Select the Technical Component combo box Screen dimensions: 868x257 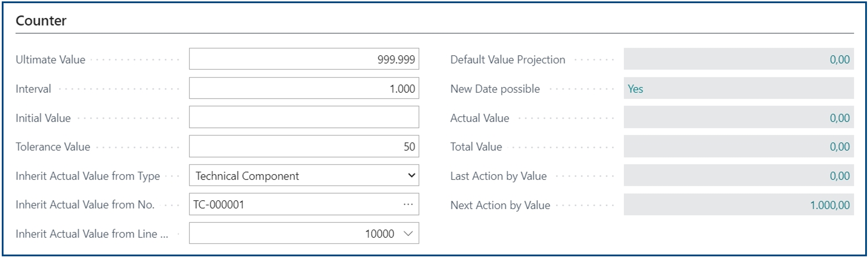[x=304, y=175]
